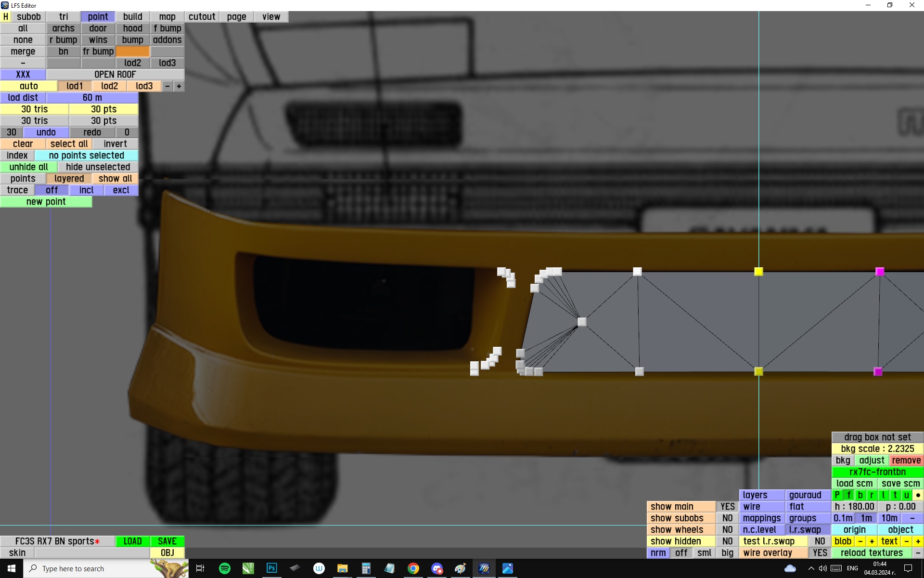Click the empty skin name field
Viewport: 924px width, 578px height.
[91, 553]
